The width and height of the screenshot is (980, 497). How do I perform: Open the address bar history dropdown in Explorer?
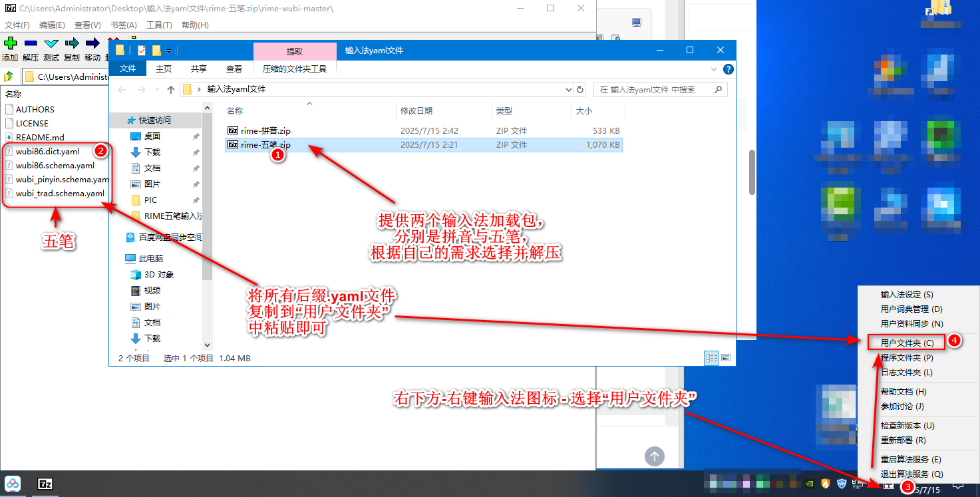click(568, 89)
